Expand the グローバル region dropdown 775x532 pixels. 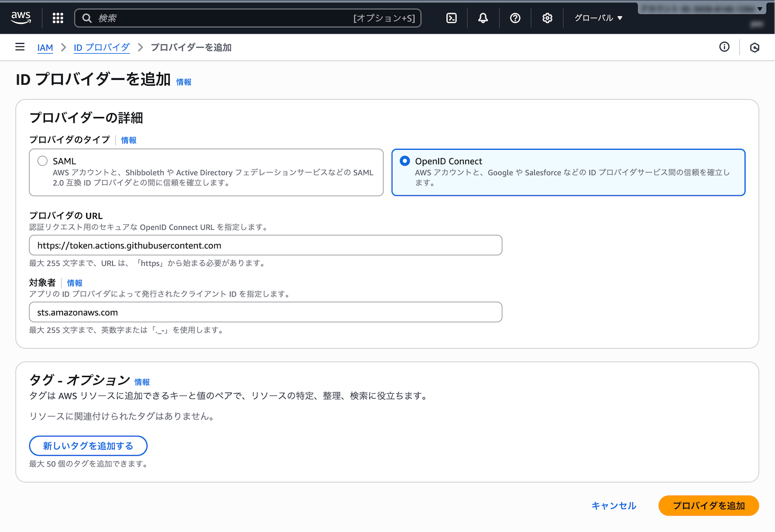pos(598,18)
